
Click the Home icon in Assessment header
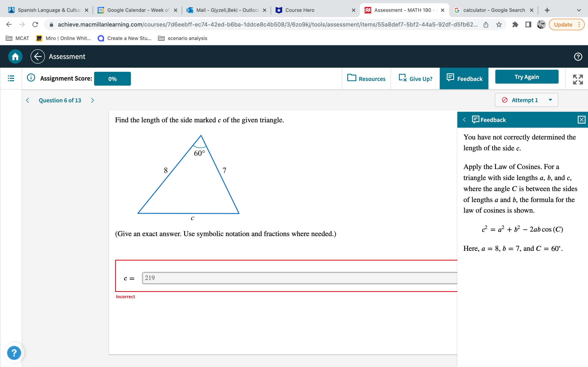[x=15, y=56]
